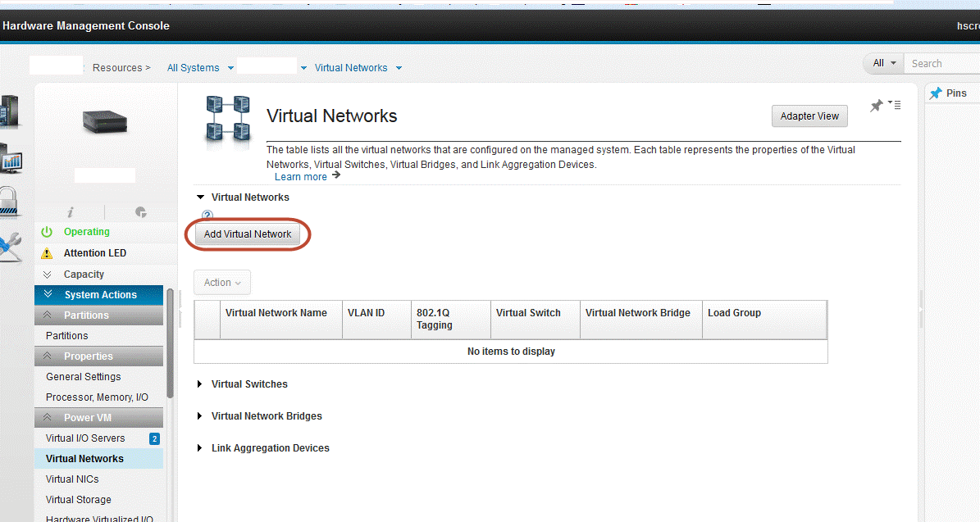Screen dimensions: 980x522
Task: Expand the Link Aggregation Devices section
Action: 199,448
